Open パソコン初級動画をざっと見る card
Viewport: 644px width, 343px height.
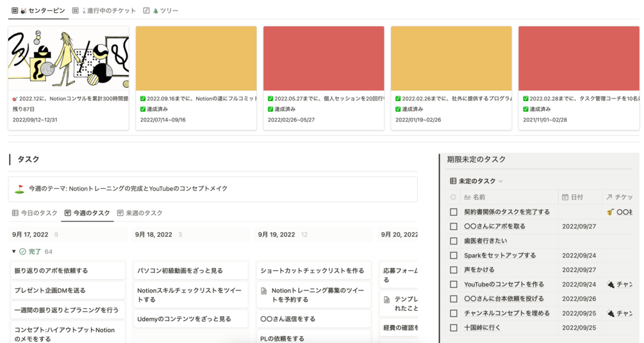pos(190,271)
